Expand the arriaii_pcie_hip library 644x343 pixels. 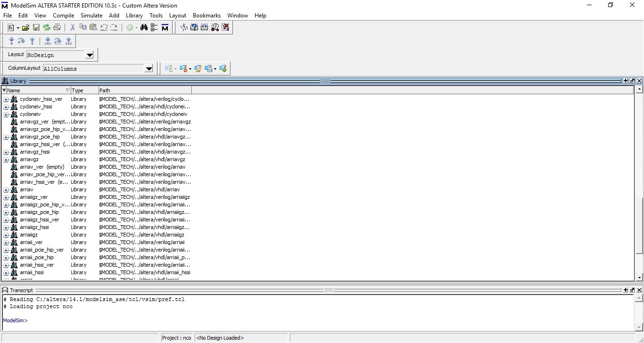pyautogui.click(x=6, y=258)
